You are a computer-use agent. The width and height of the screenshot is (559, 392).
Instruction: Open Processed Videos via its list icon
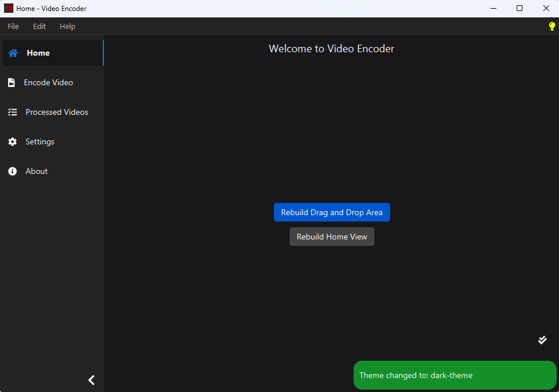(x=12, y=112)
